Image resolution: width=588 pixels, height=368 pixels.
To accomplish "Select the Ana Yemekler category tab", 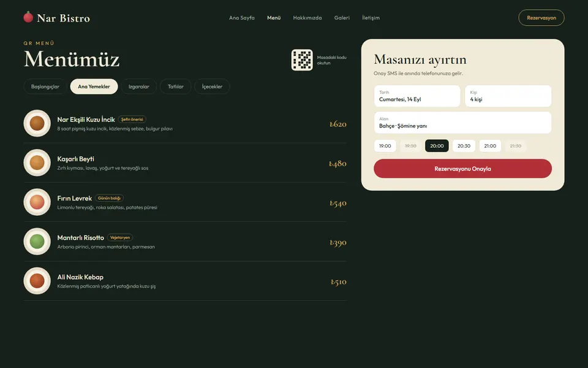I will [94, 86].
